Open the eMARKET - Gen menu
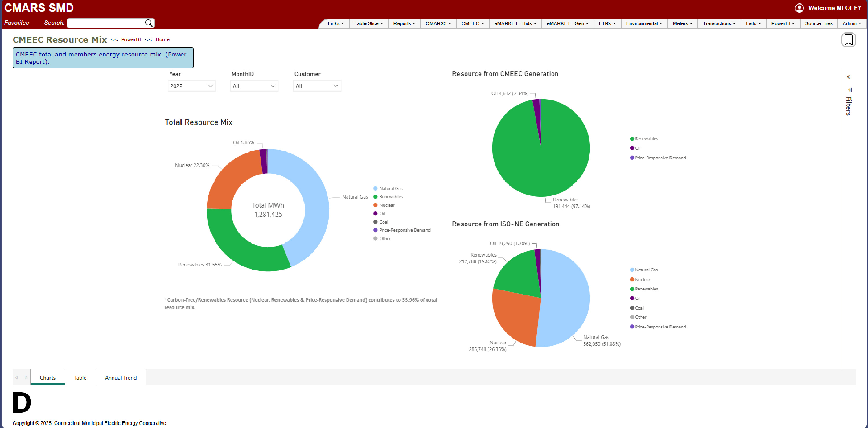 pos(568,23)
